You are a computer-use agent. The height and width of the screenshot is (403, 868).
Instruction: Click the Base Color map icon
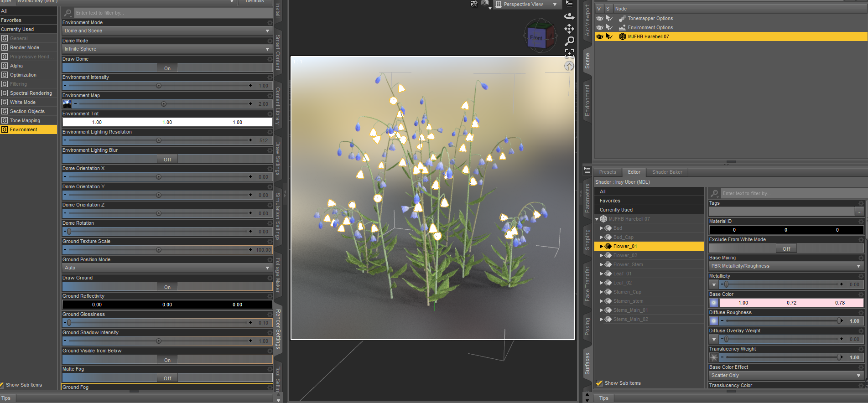coord(714,303)
